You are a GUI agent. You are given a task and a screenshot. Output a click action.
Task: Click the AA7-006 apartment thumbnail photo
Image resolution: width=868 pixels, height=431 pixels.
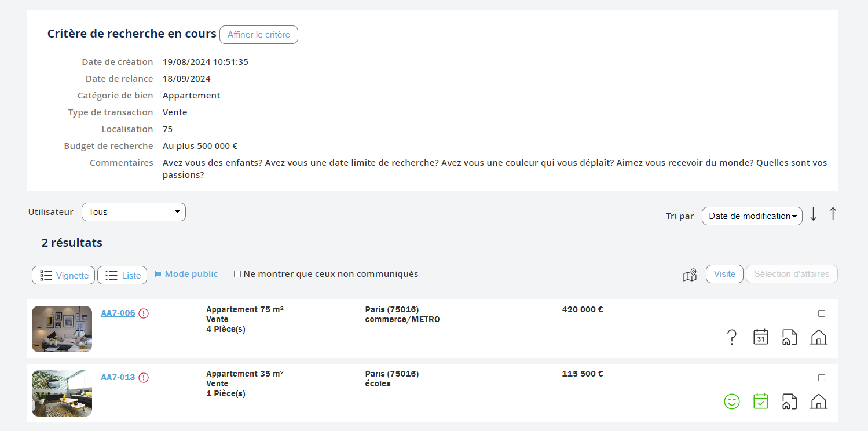coord(62,329)
